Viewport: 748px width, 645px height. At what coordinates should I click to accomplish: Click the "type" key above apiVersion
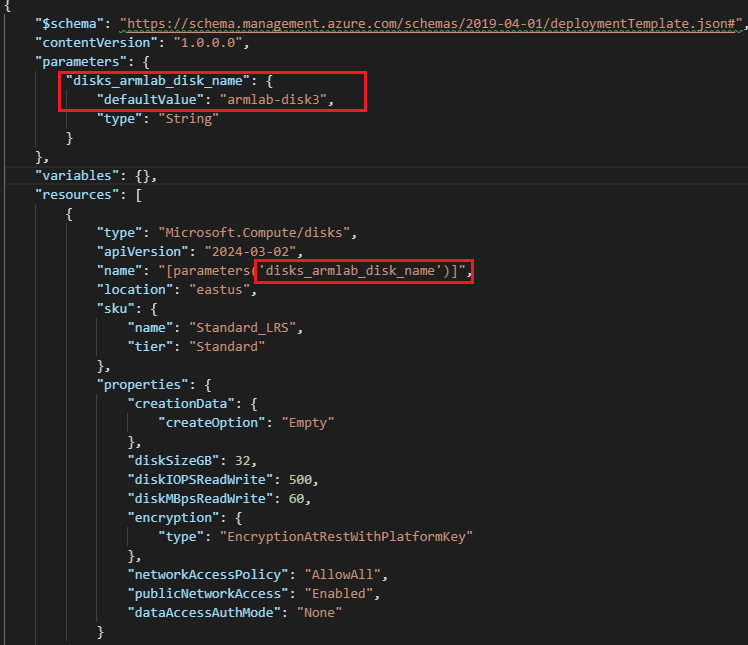pos(120,233)
